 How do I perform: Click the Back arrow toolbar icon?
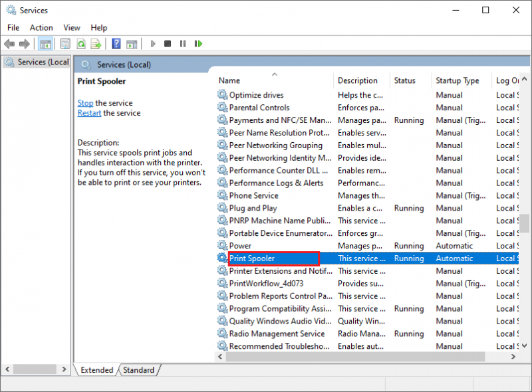tap(9, 44)
